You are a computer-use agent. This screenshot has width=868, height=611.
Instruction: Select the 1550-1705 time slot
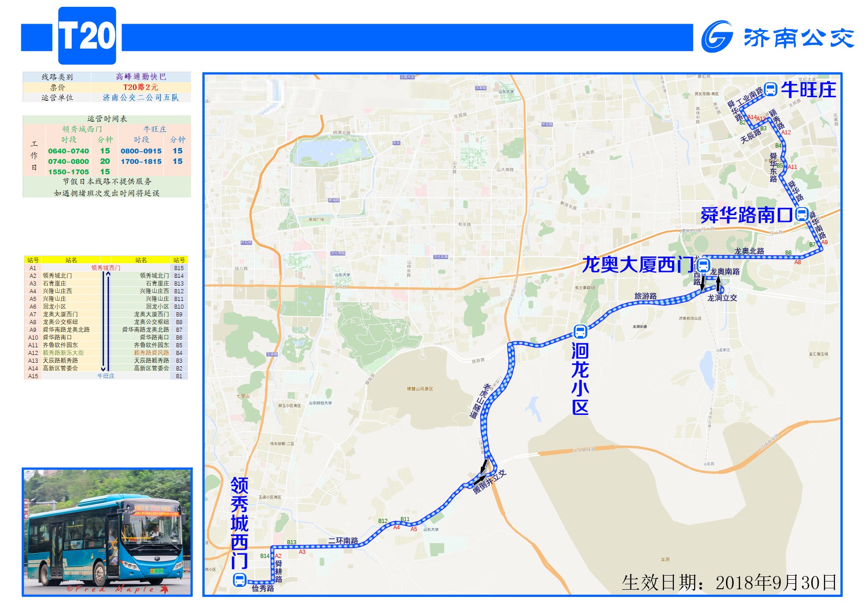(x=69, y=172)
